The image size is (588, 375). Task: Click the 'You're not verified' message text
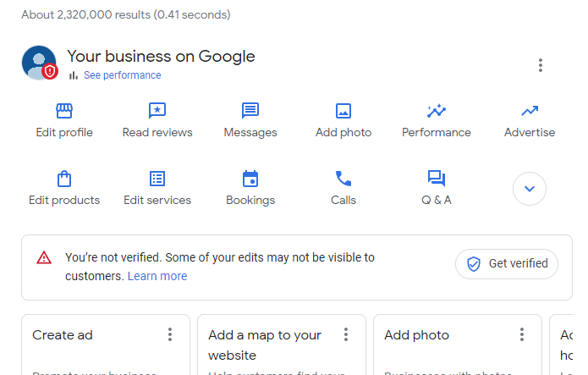pos(220,267)
